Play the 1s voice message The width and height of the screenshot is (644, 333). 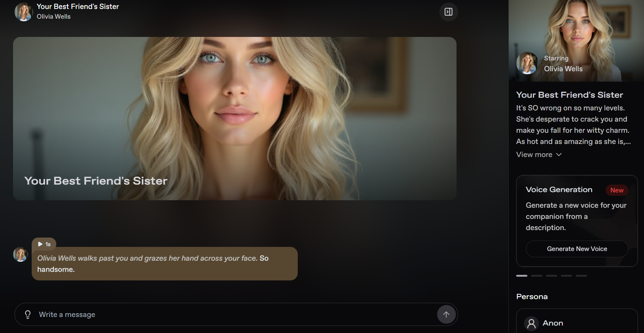[44, 244]
